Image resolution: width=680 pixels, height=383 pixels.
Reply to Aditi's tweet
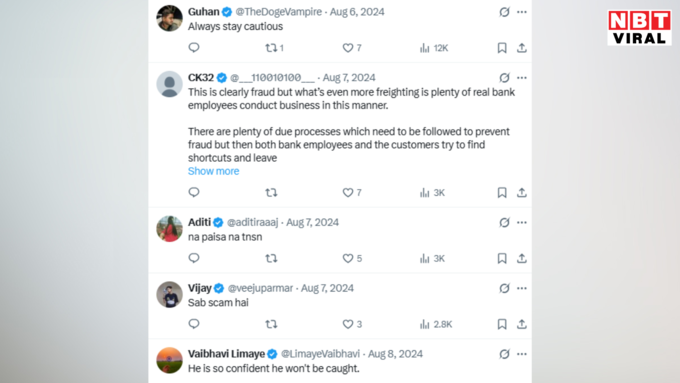(x=194, y=258)
